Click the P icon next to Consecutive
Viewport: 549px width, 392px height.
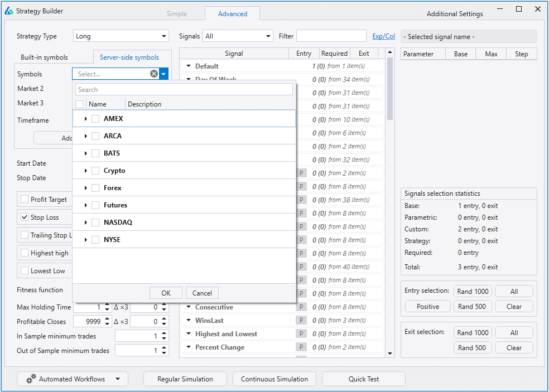(301, 307)
